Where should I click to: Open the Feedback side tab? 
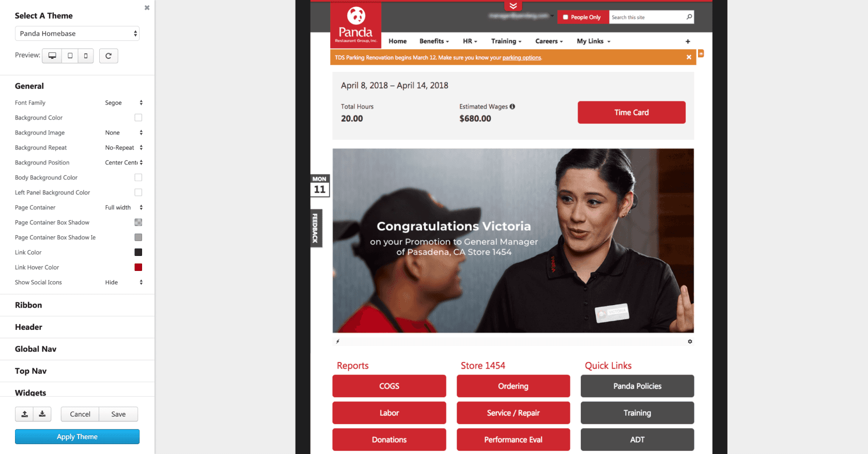click(315, 228)
